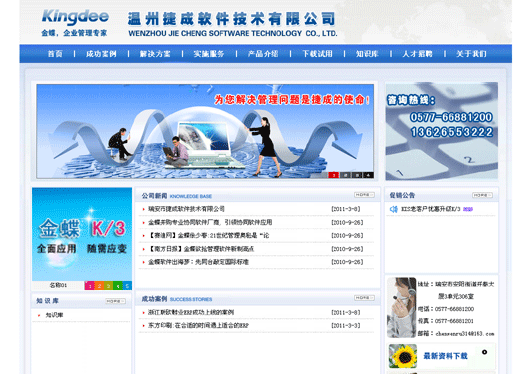Select slide 1 red indicator on main banner
The width and height of the screenshot is (530, 374).
point(334,175)
